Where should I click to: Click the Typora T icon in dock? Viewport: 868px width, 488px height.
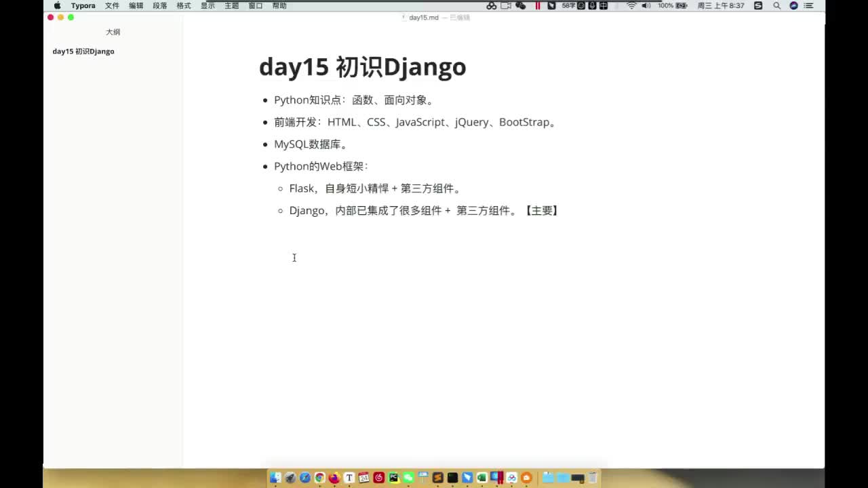[x=349, y=478]
